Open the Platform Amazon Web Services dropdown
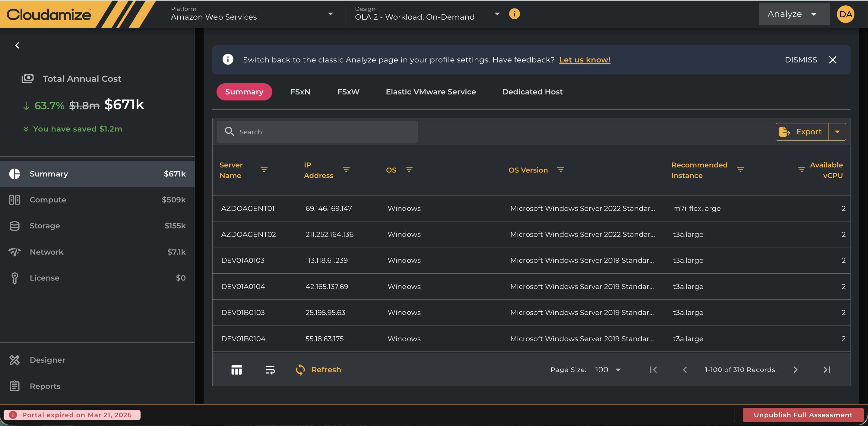Image resolution: width=868 pixels, height=426 pixels. click(252, 14)
